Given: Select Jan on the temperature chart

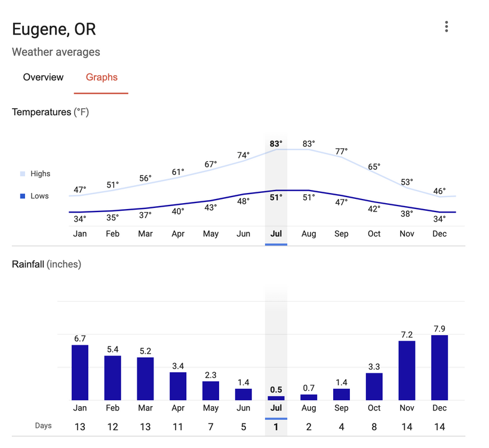Looking at the screenshot, I should pyautogui.click(x=80, y=234).
